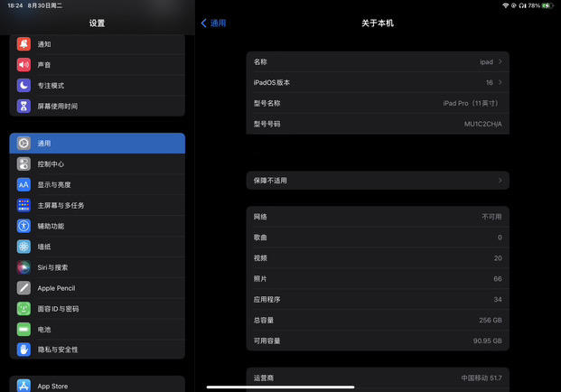
Task: Tap the Wallpaper flower icon
Action: 23,247
